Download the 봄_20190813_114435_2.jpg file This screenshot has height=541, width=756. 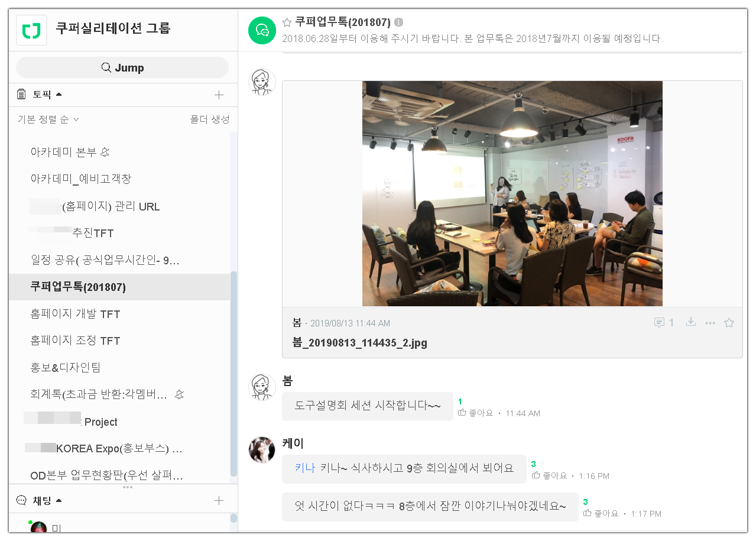point(690,322)
